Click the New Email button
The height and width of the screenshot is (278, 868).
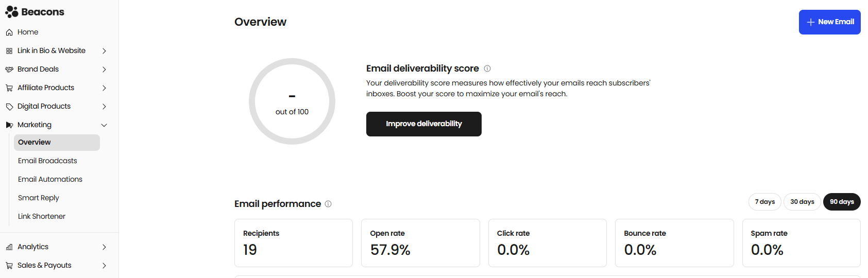tap(829, 22)
